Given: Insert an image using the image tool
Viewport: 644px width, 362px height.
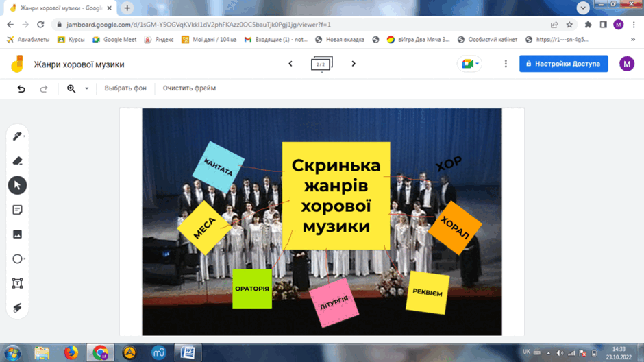Looking at the screenshot, I should pos(17,234).
